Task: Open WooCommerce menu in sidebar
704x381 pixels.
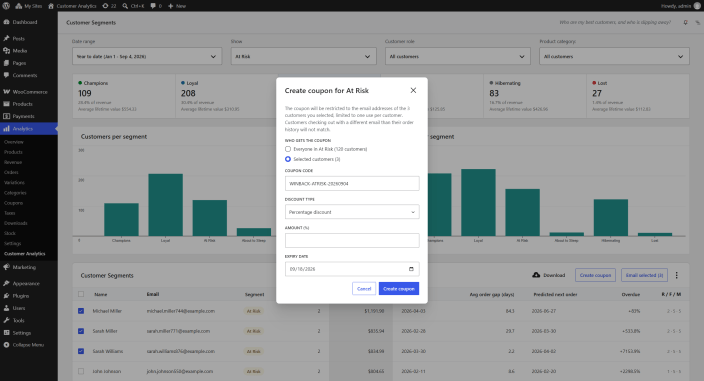Action: pos(29,92)
